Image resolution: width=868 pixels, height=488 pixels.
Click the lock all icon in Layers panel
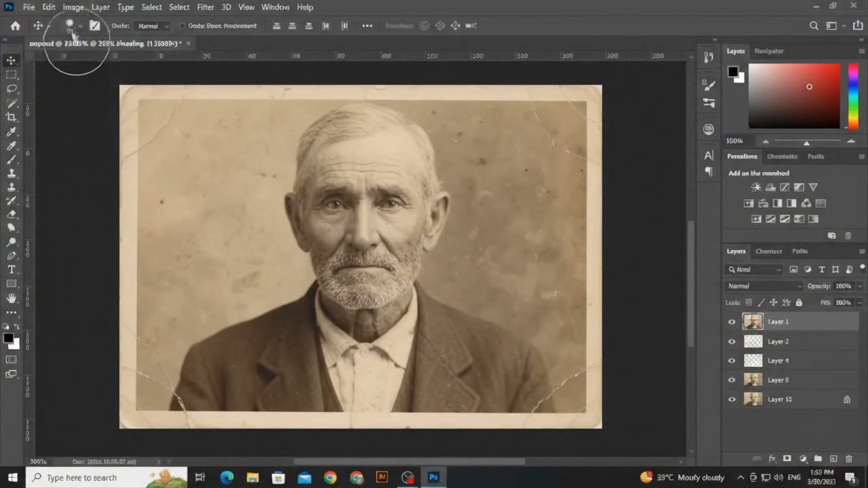tap(799, 302)
